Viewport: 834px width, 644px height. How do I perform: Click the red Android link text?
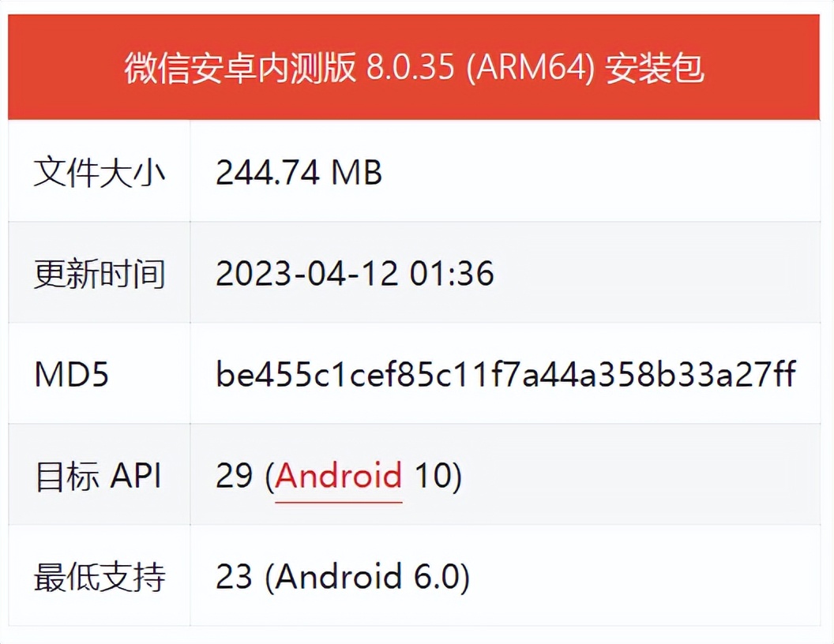coord(339,477)
